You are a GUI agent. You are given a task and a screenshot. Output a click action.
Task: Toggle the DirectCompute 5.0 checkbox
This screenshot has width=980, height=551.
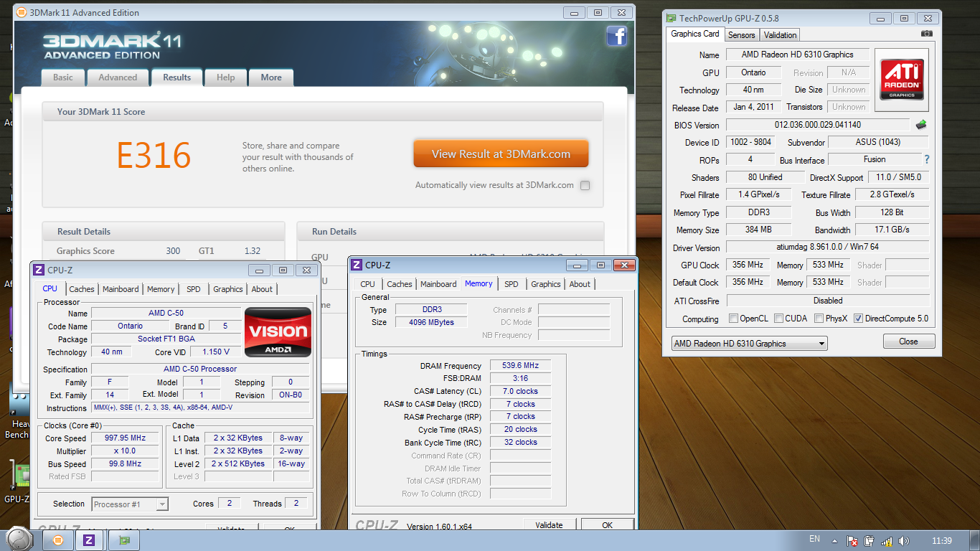(x=858, y=319)
